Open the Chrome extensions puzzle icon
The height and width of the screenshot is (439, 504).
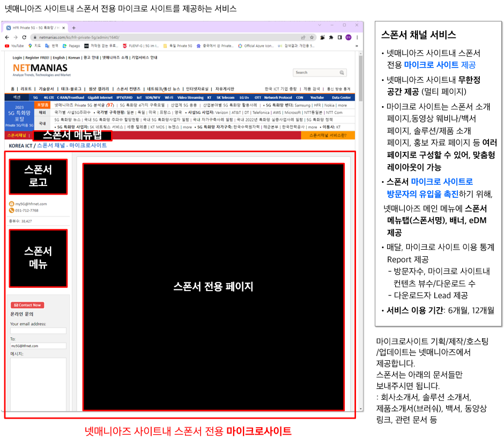pyautogui.click(x=331, y=38)
